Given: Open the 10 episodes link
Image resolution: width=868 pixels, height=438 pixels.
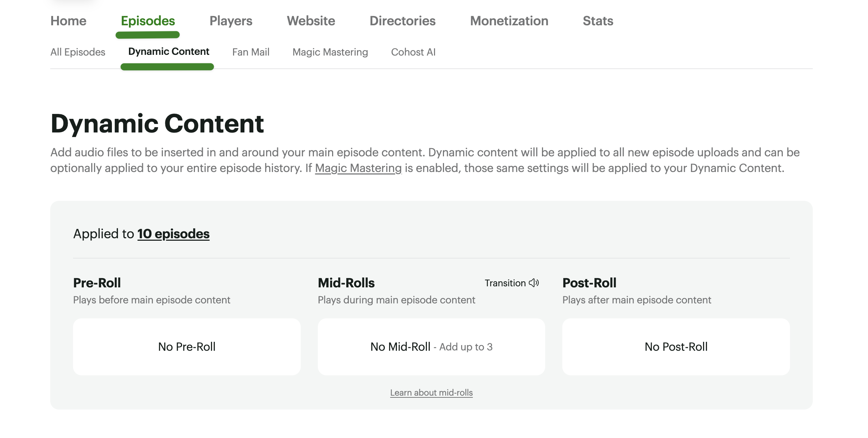Looking at the screenshot, I should tap(174, 234).
